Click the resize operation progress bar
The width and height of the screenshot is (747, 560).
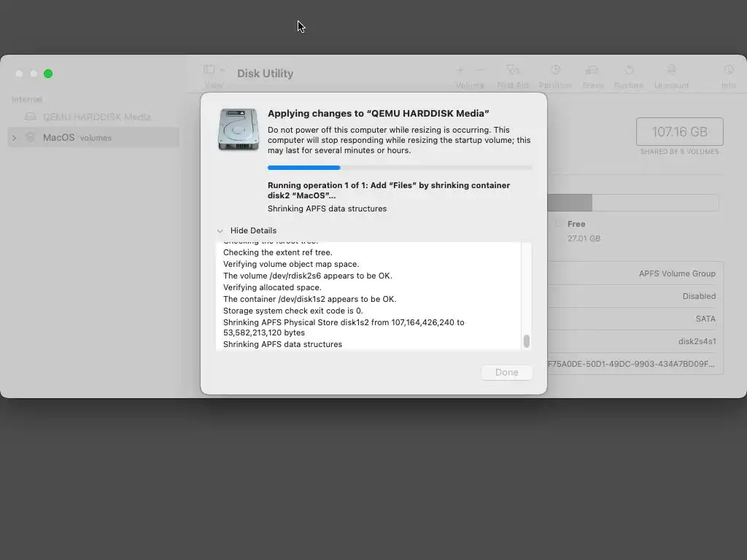tap(400, 168)
